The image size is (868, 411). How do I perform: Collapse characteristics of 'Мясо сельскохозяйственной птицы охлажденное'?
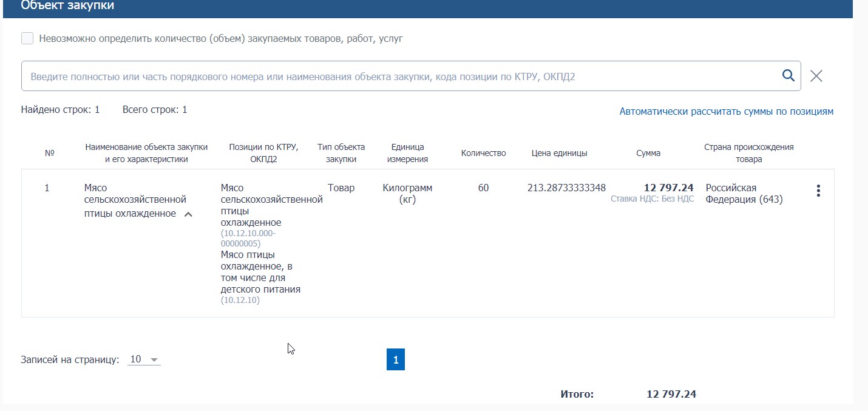[x=188, y=214]
